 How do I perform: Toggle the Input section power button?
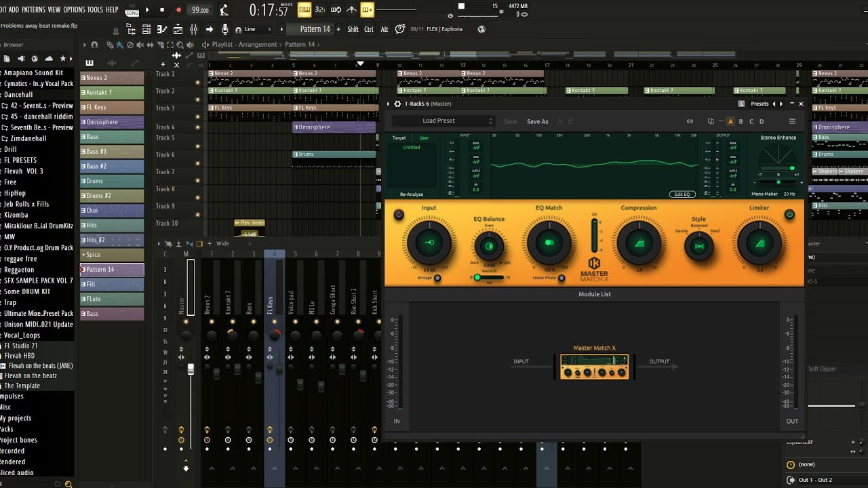click(x=399, y=214)
